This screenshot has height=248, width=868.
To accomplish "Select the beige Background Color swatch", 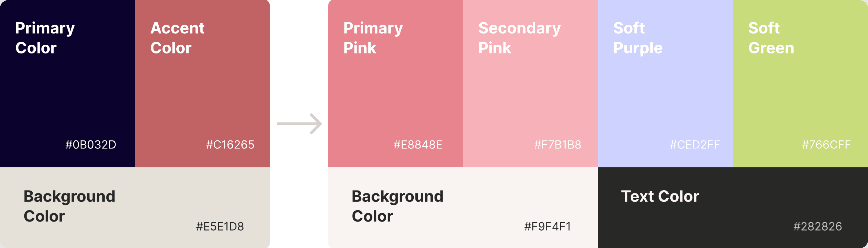I will coord(135,208).
